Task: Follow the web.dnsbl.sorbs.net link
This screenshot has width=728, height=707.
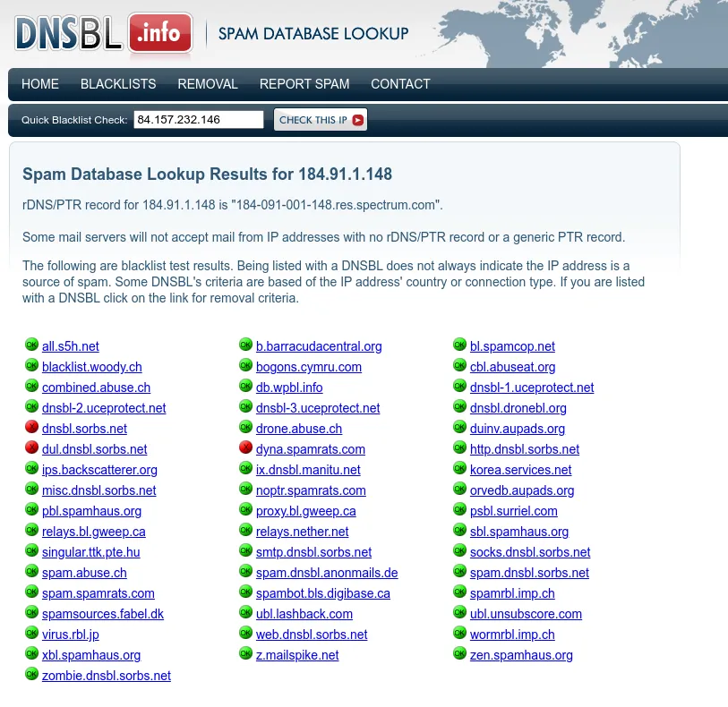Action: click(312, 635)
